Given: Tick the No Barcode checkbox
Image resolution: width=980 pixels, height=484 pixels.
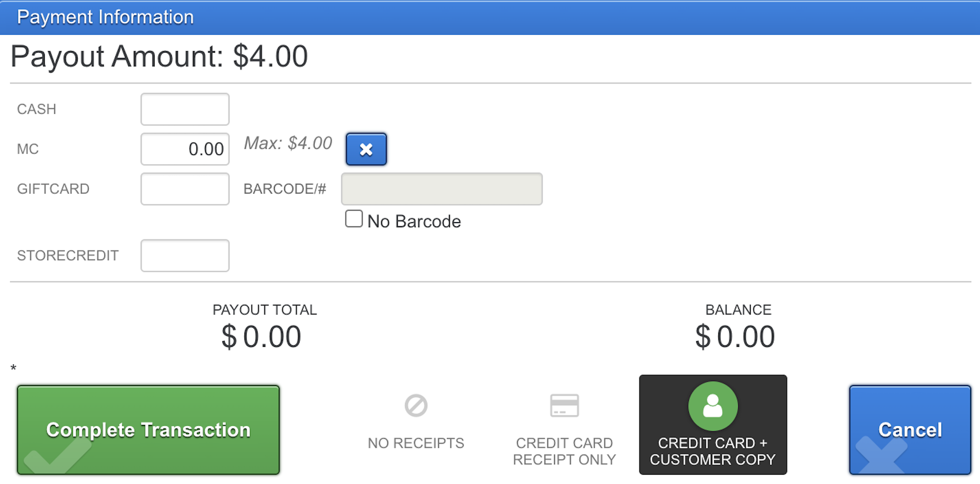Looking at the screenshot, I should point(354,218).
